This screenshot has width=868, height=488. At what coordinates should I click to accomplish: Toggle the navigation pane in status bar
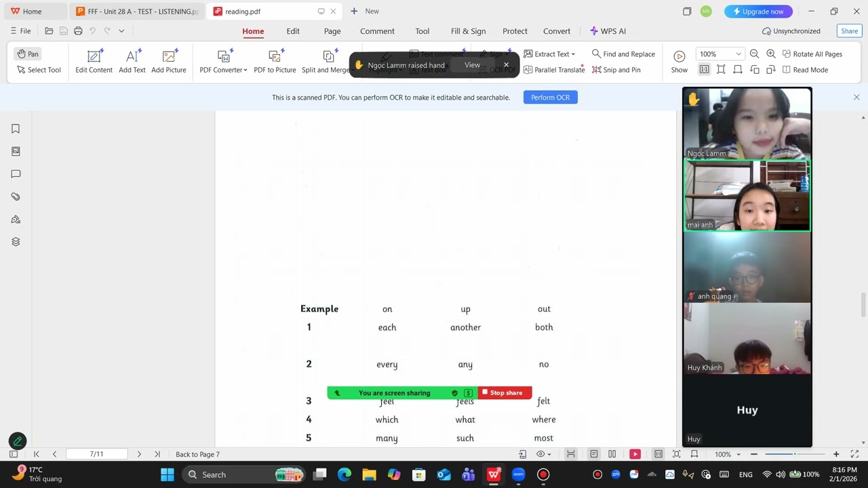pos(14,454)
